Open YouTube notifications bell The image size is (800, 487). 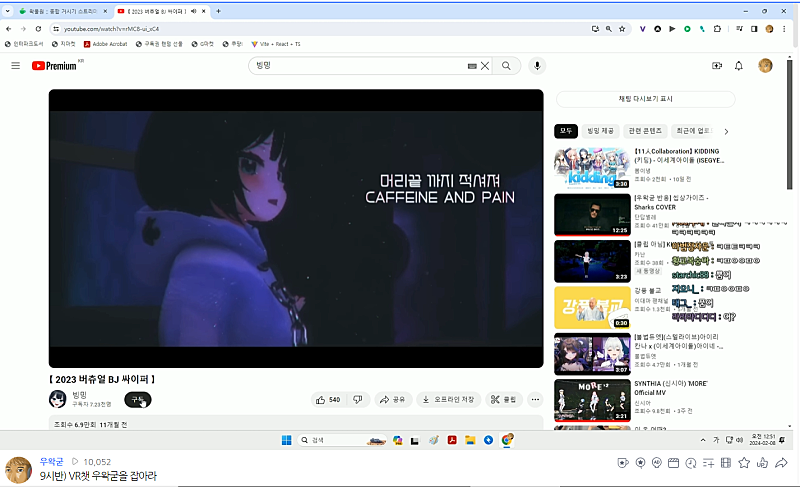tap(739, 66)
